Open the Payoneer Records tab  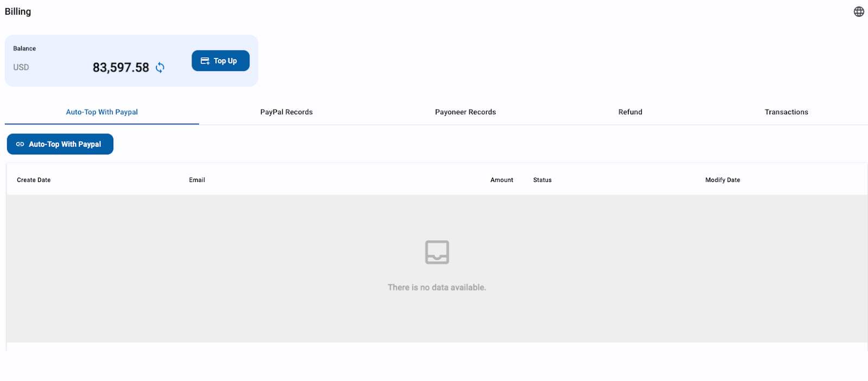click(x=465, y=112)
